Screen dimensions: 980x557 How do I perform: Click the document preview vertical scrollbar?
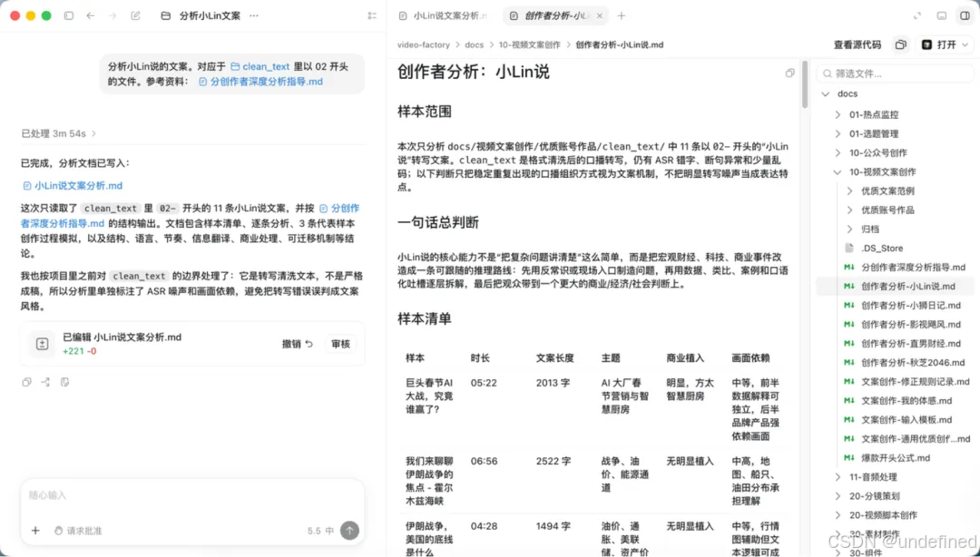tap(804, 84)
